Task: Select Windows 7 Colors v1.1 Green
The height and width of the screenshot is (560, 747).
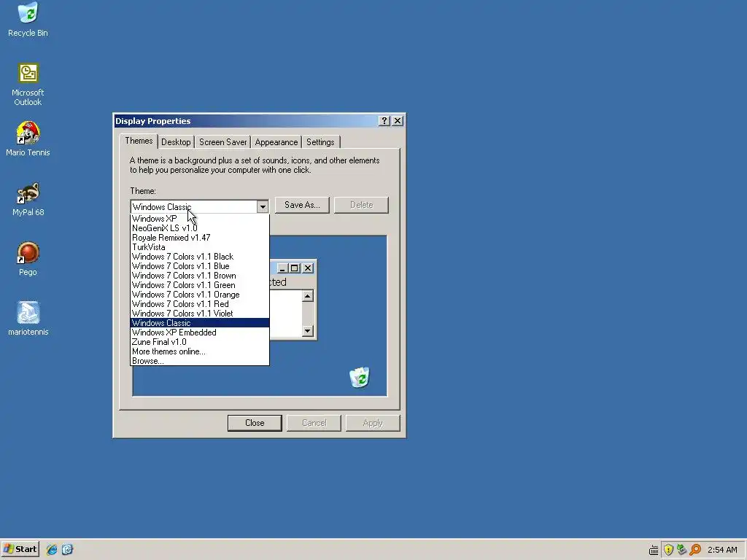Action: pos(200,285)
